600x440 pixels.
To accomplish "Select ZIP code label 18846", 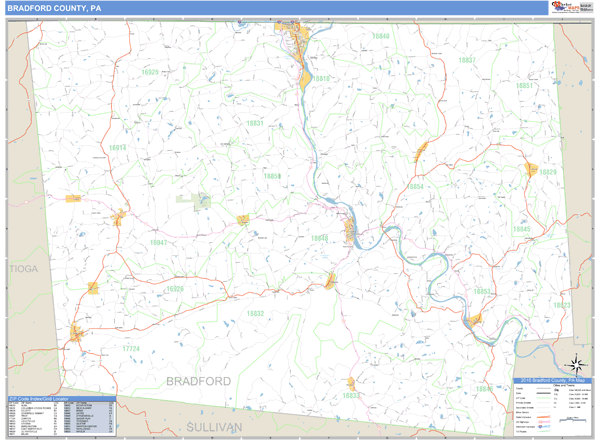I will coord(484,389).
